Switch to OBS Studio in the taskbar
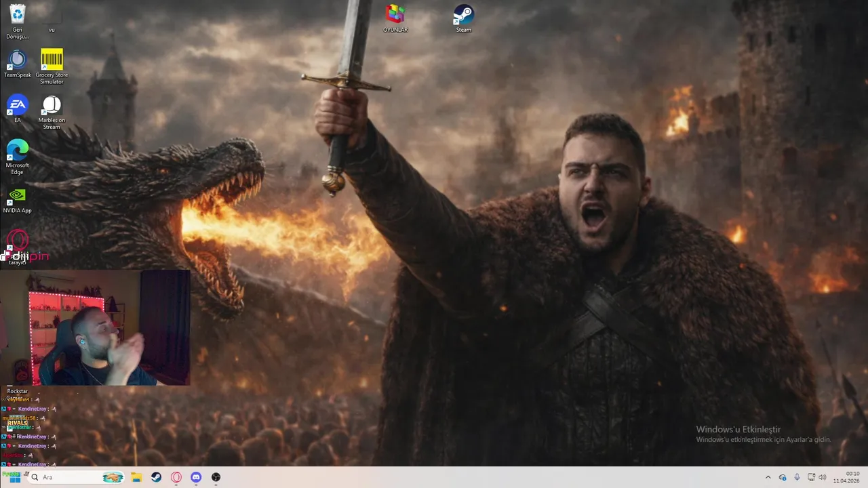This screenshot has height=488, width=868. pos(216,477)
